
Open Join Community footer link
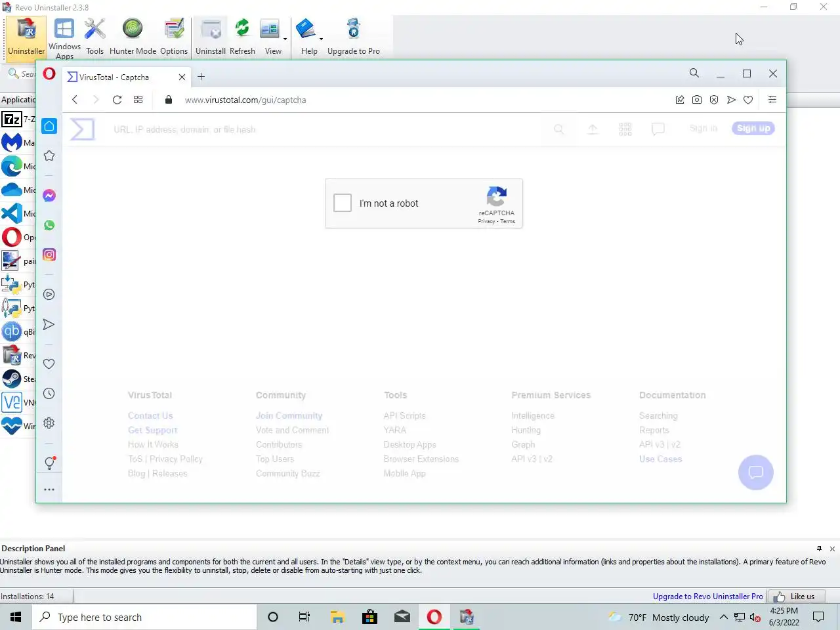point(289,415)
